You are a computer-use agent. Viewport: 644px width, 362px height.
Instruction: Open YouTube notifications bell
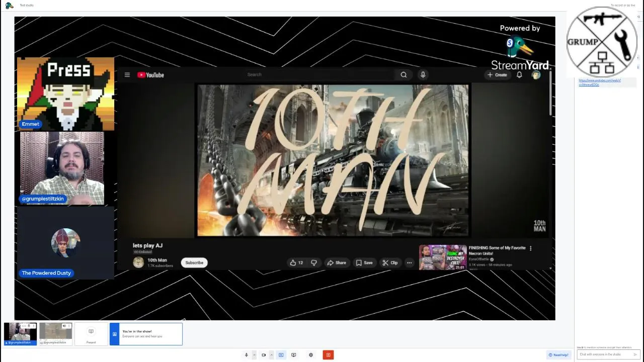(x=519, y=75)
